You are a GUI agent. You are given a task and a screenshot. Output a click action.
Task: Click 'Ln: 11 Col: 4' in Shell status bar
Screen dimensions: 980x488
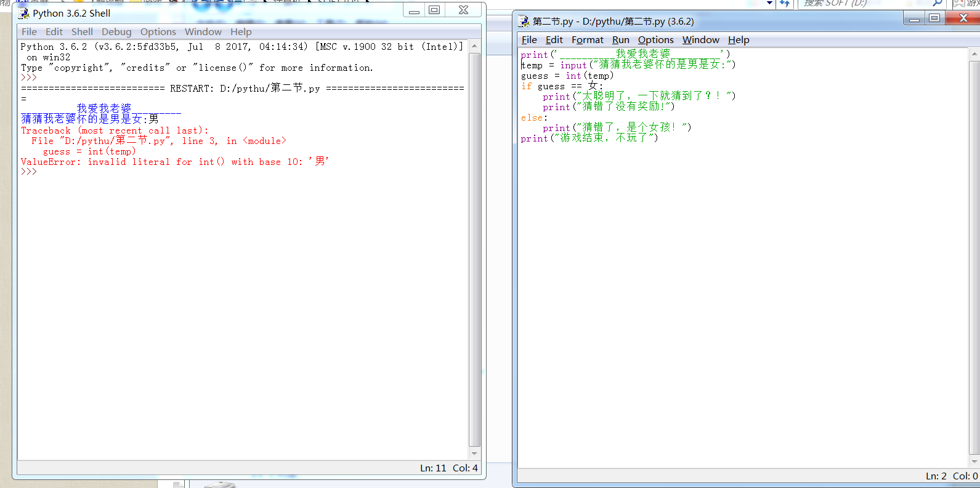[449, 468]
